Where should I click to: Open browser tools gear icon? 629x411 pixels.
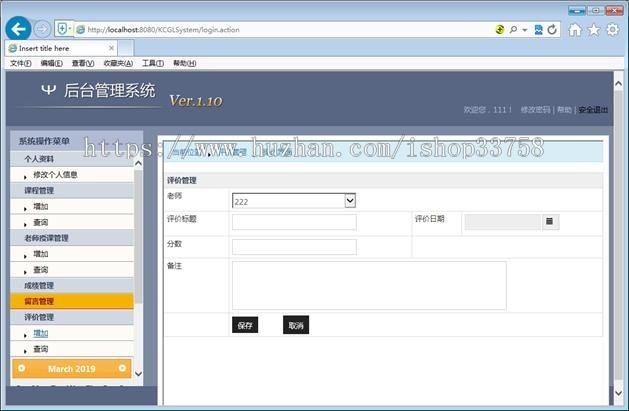point(613,30)
